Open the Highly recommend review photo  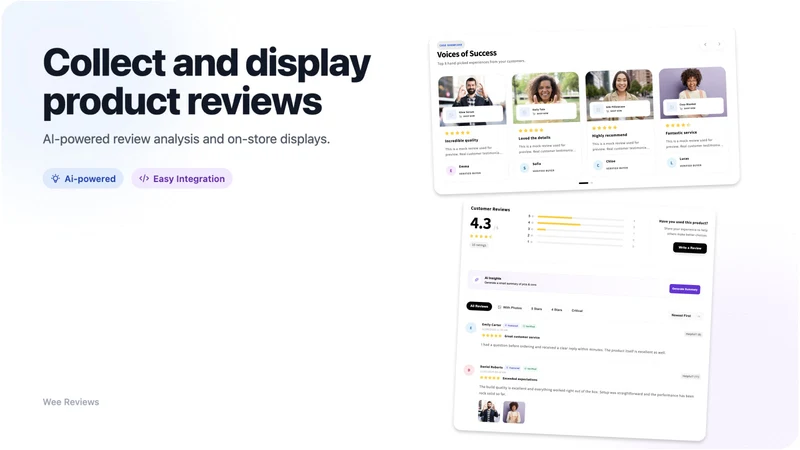click(x=619, y=94)
